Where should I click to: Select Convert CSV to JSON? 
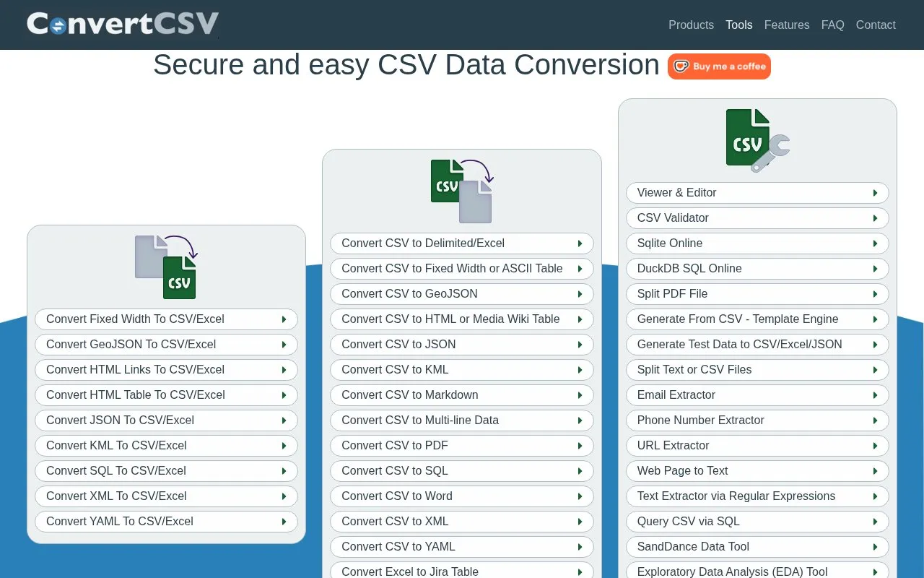(462, 345)
